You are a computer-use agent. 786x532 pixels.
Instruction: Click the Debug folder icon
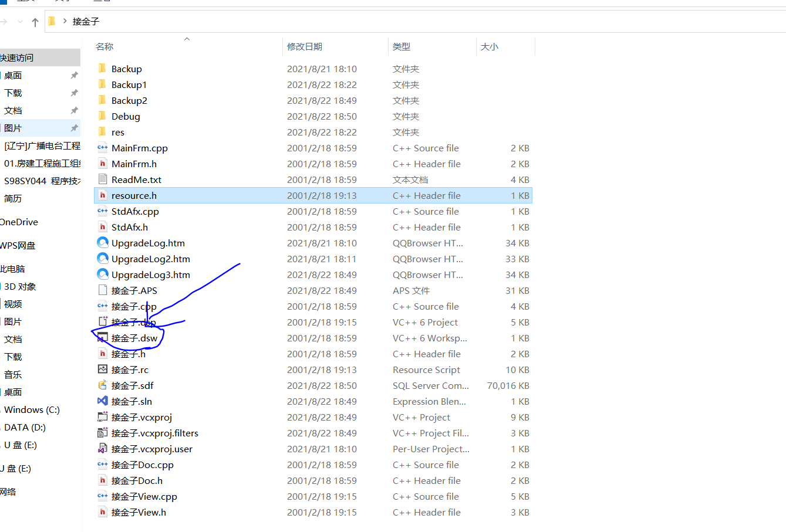[102, 116]
